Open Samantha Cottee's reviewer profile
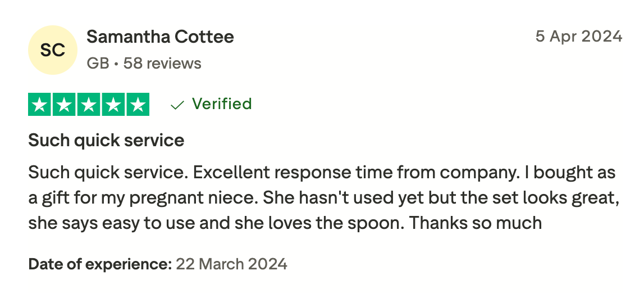This screenshot has width=644, height=293. [x=160, y=37]
